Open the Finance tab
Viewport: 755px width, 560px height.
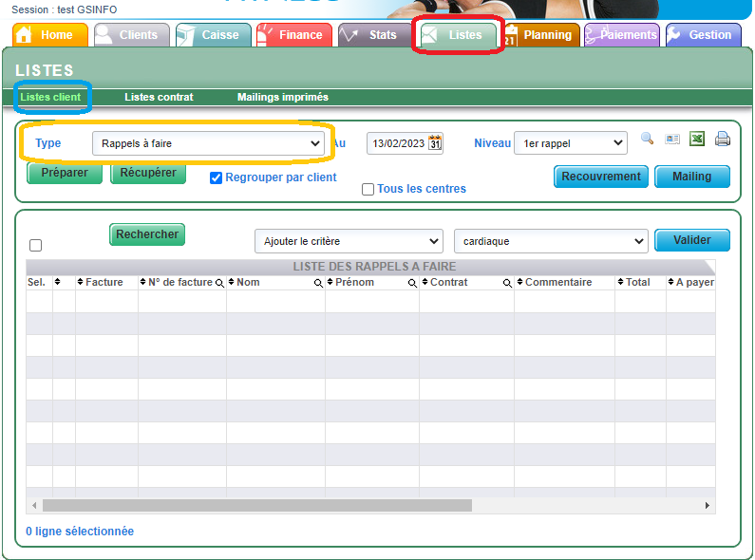click(x=294, y=35)
